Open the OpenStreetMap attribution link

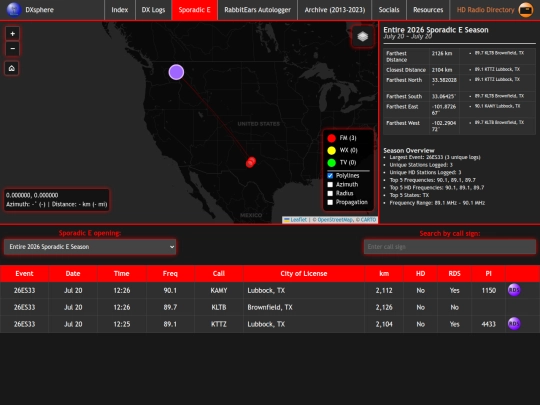(335, 220)
